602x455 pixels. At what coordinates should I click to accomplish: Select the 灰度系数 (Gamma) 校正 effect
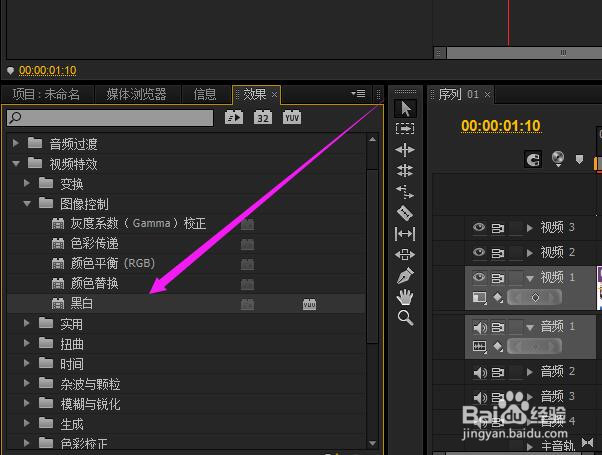coord(186,224)
